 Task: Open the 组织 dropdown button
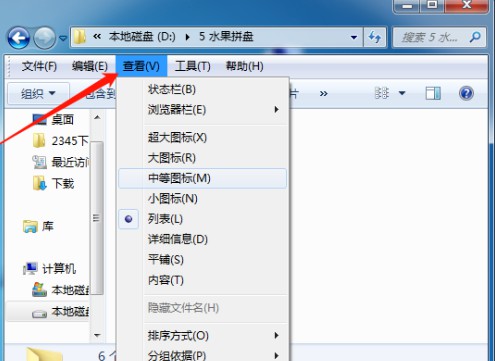(x=38, y=94)
